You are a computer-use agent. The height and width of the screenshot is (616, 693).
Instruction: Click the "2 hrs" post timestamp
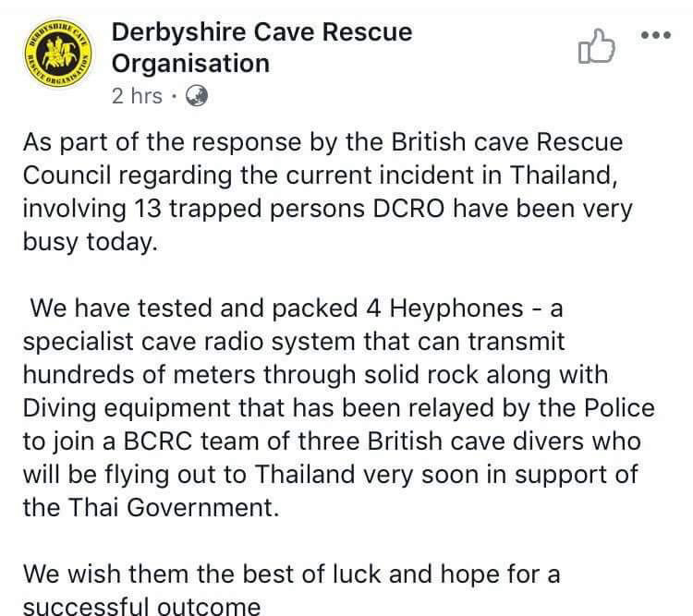click(137, 96)
